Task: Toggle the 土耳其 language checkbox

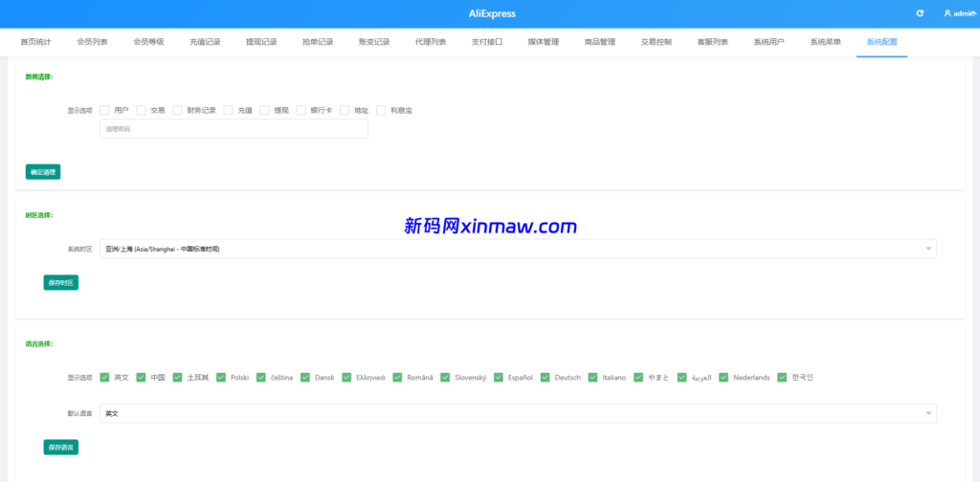Action: (x=177, y=377)
